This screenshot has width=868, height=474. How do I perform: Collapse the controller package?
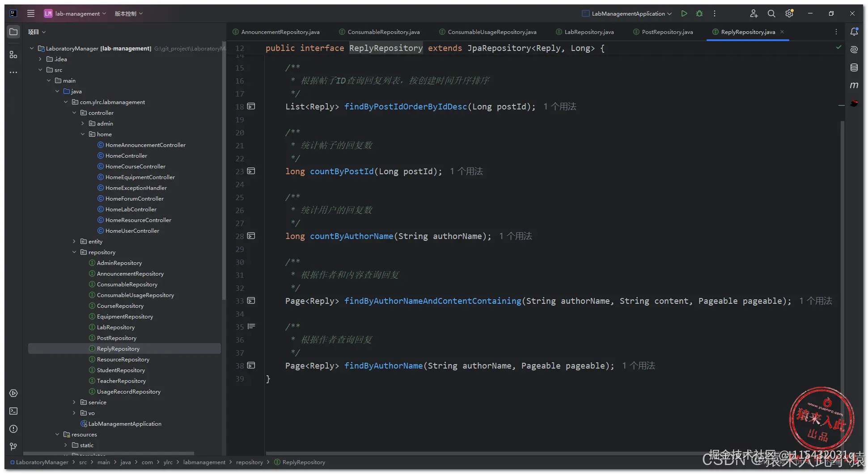tap(74, 113)
